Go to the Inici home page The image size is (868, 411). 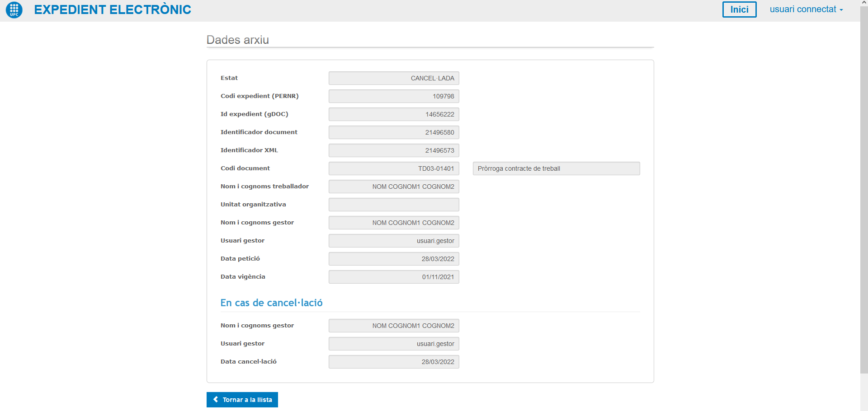click(x=739, y=9)
